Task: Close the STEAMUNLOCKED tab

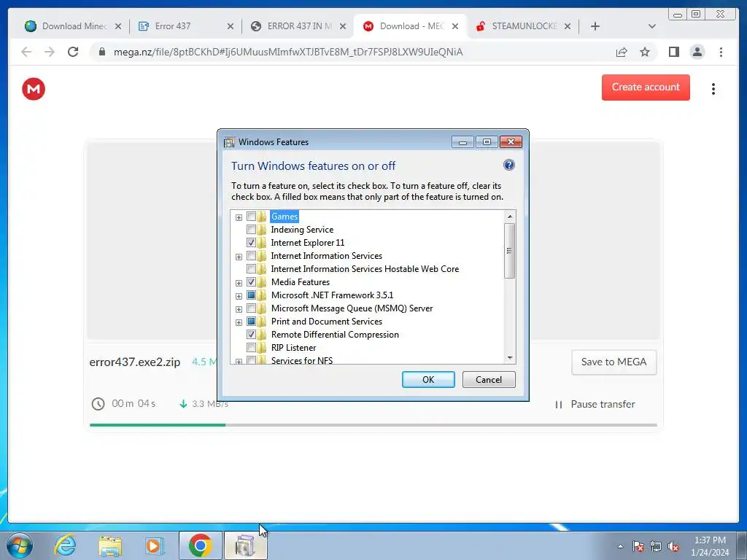Action: pyautogui.click(x=568, y=26)
